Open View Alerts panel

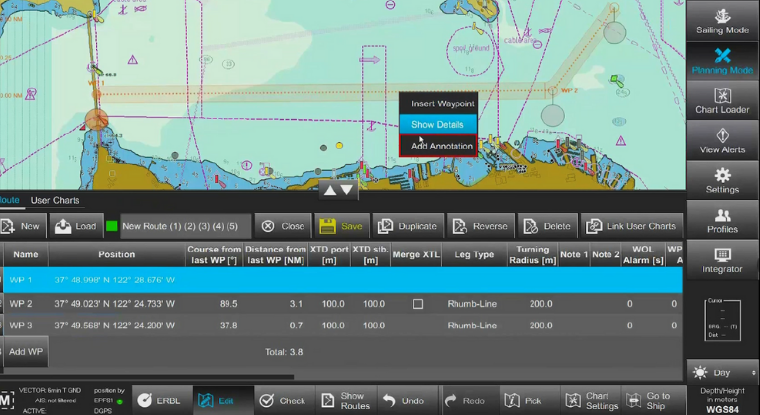click(722, 141)
